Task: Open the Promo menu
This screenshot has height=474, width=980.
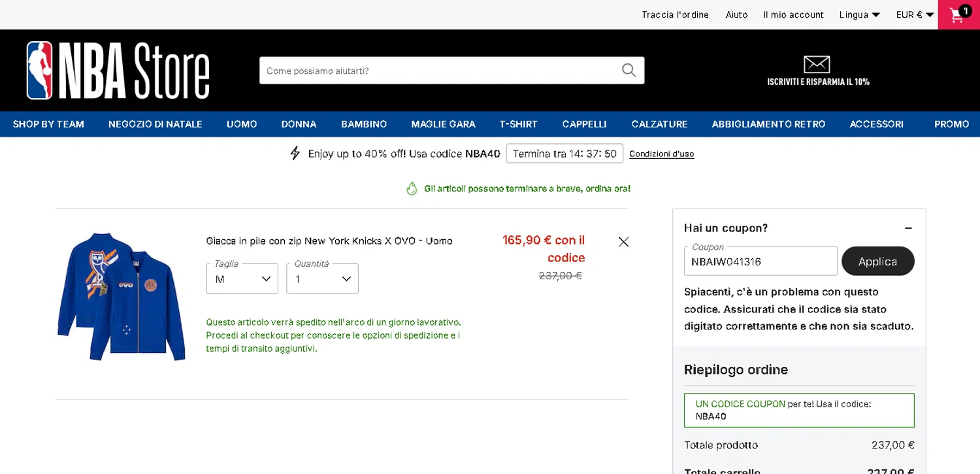Action: click(951, 124)
